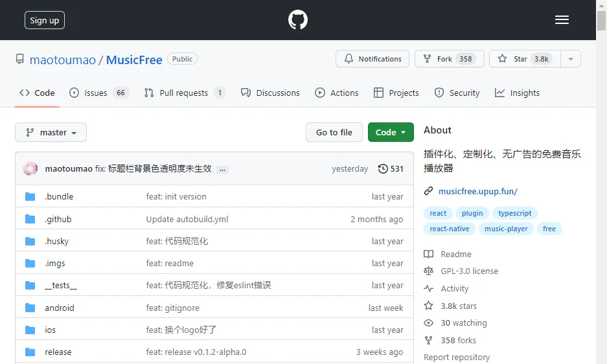Click the eye icon beside 30 watching
Image resolution: width=607 pixels, height=364 pixels.
[x=429, y=323]
